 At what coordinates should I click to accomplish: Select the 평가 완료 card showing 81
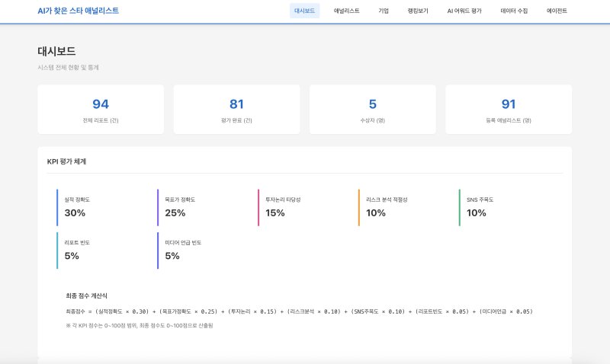point(236,110)
